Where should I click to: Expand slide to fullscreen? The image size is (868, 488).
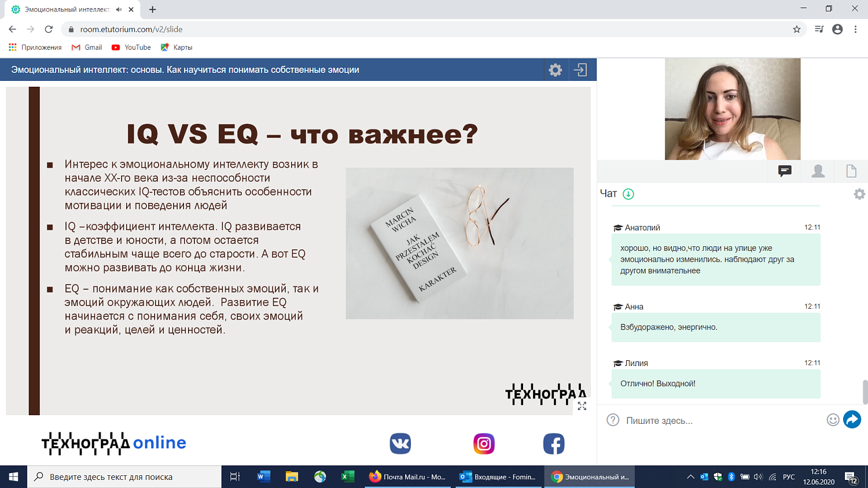(x=582, y=406)
